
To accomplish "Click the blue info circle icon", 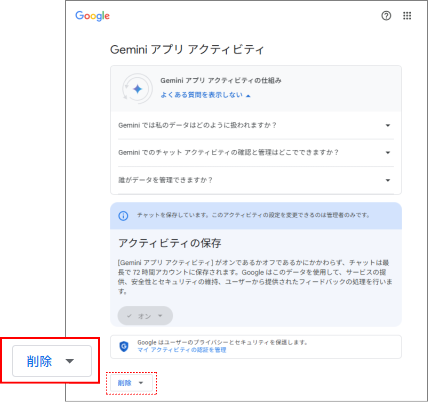I will [123, 216].
